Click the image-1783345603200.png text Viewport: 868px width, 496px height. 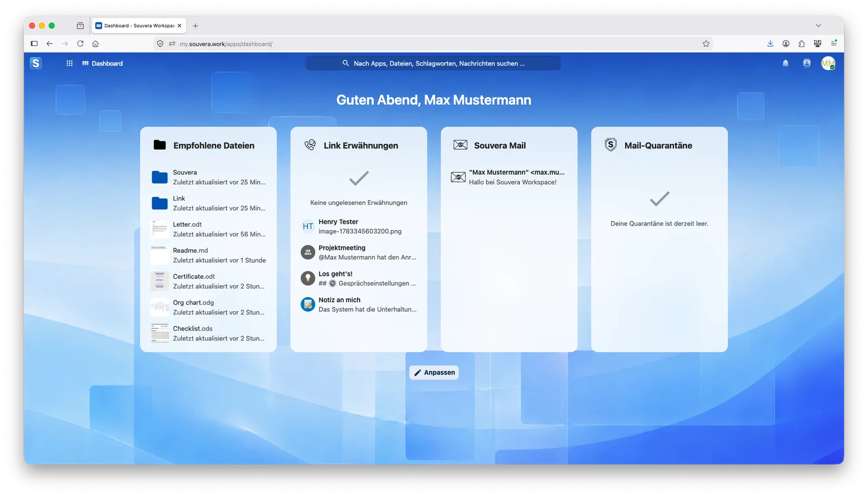360,231
